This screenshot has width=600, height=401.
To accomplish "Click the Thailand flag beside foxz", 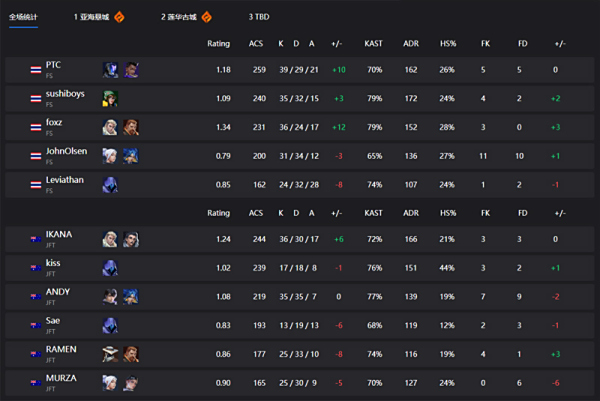I will click(36, 127).
